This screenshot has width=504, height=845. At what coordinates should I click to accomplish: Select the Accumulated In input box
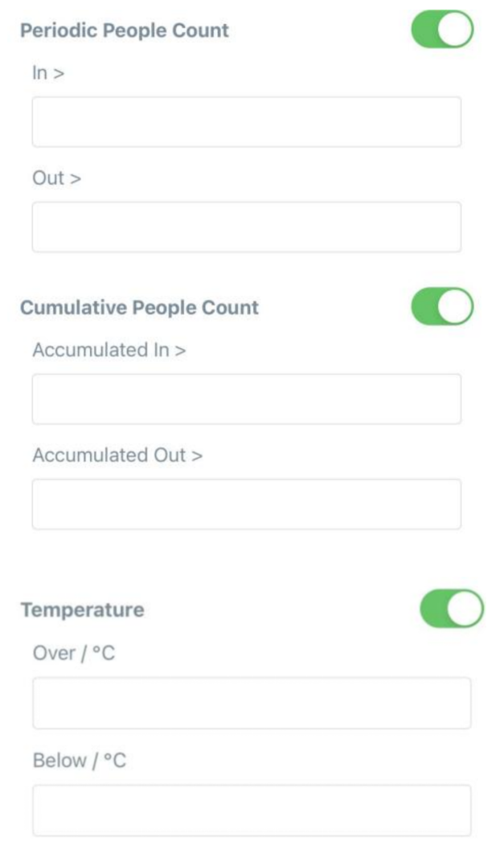(x=247, y=399)
